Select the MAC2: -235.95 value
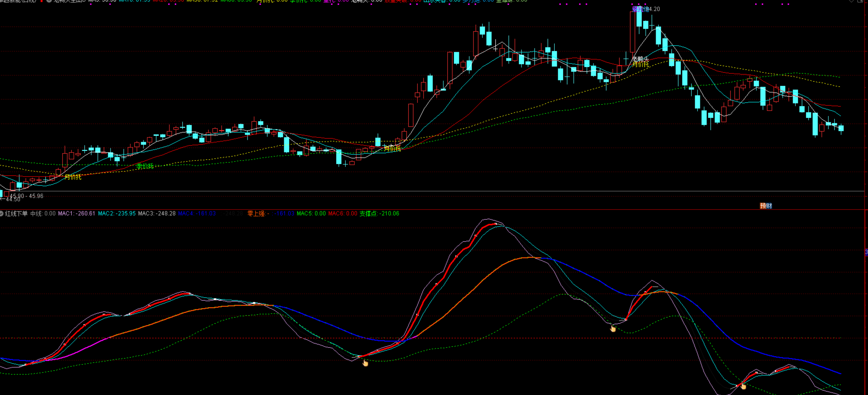This screenshot has height=395, width=868. click(x=117, y=213)
